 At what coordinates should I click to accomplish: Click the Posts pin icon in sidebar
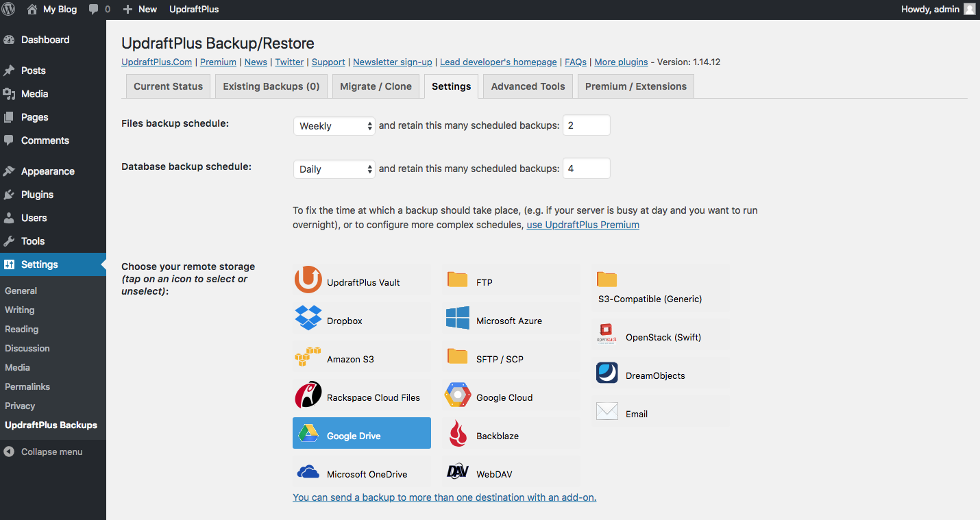pyautogui.click(x=9, y=71)
